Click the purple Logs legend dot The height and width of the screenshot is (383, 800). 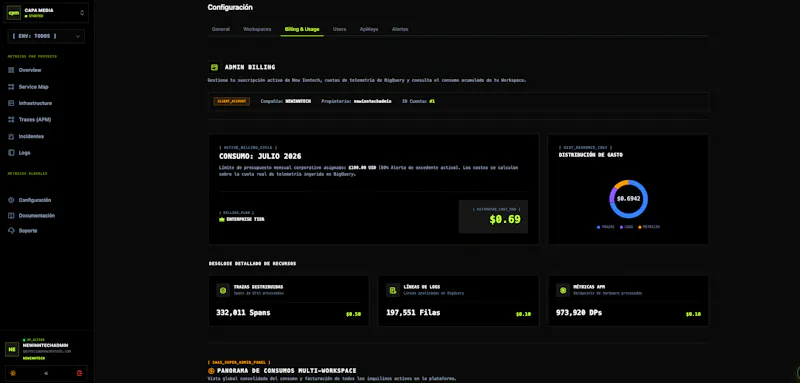621,227
